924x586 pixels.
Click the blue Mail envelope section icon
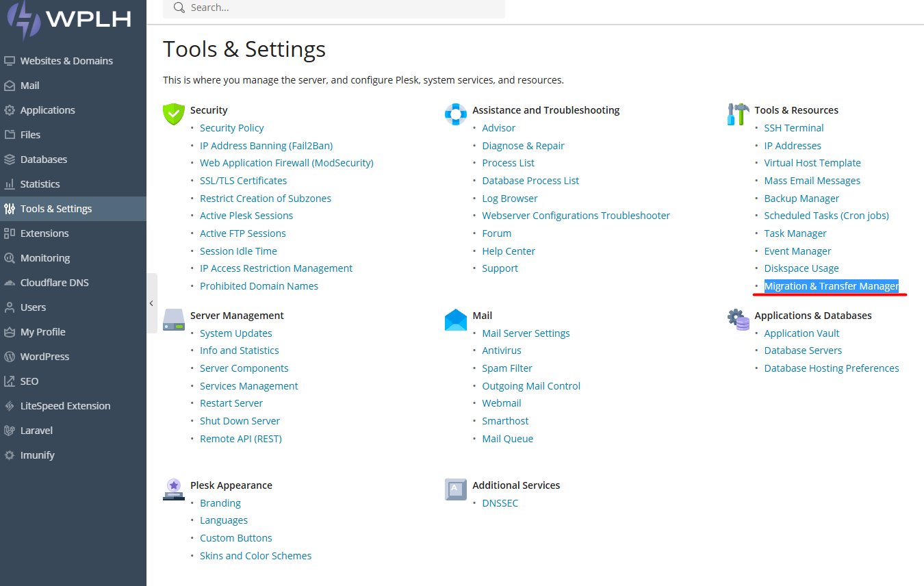[456, 320]
